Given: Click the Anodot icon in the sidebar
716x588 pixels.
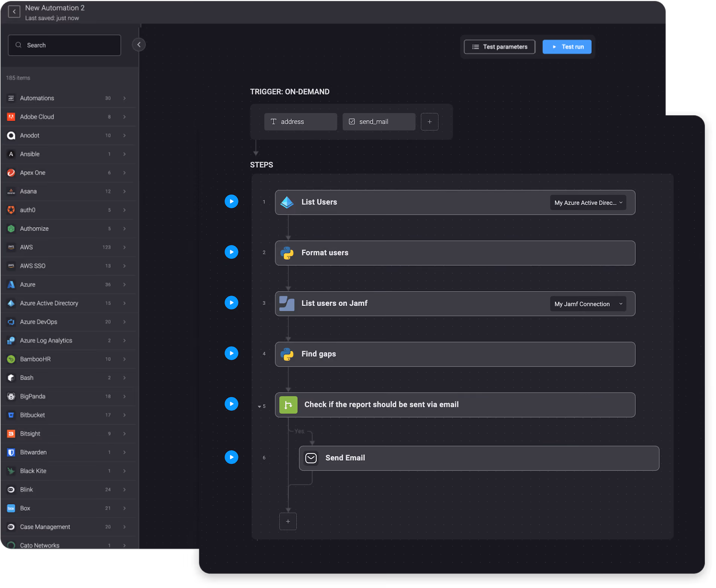Looking at the screenshot, I should coord(11,136).
